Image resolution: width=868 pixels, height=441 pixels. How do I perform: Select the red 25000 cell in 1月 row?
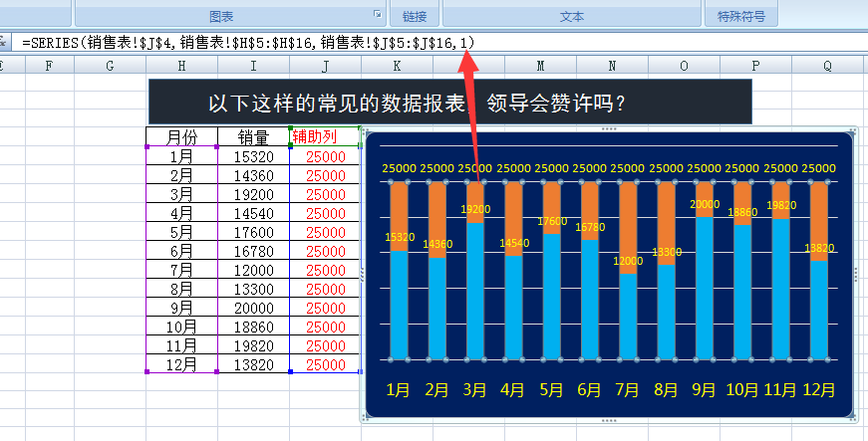tap(325, 157)
